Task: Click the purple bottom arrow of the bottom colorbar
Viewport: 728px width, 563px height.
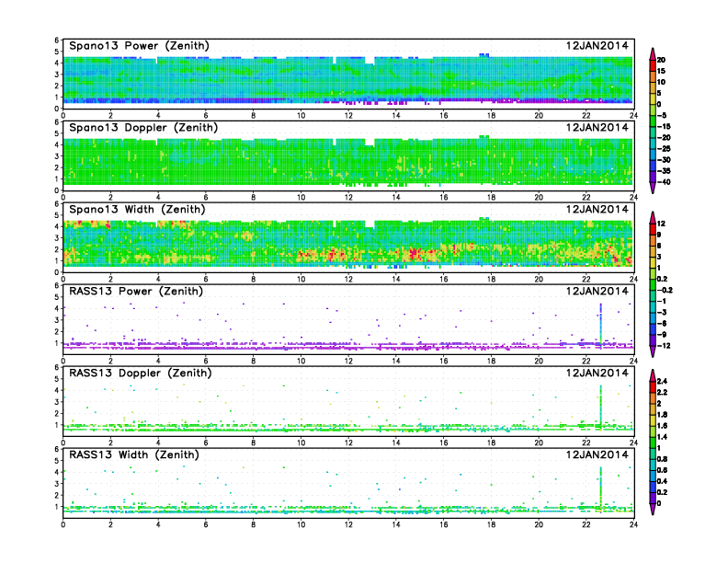Action: [653, 509]
